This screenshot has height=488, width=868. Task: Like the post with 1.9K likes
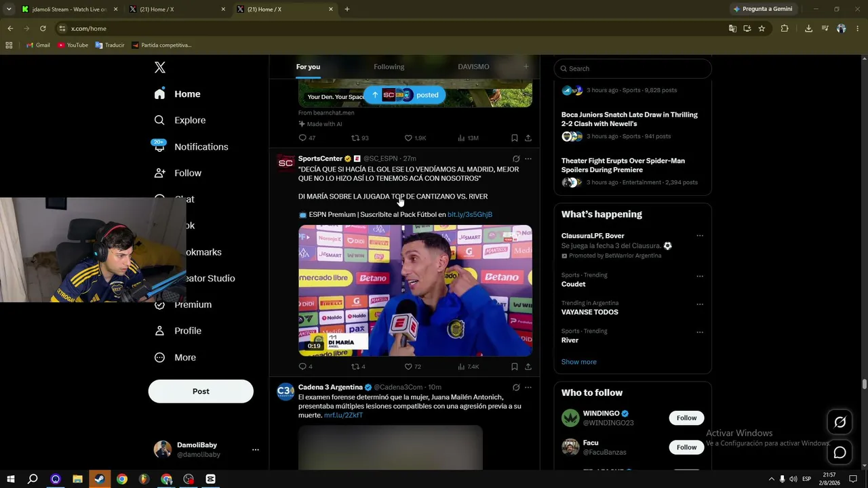coord(415,138)
